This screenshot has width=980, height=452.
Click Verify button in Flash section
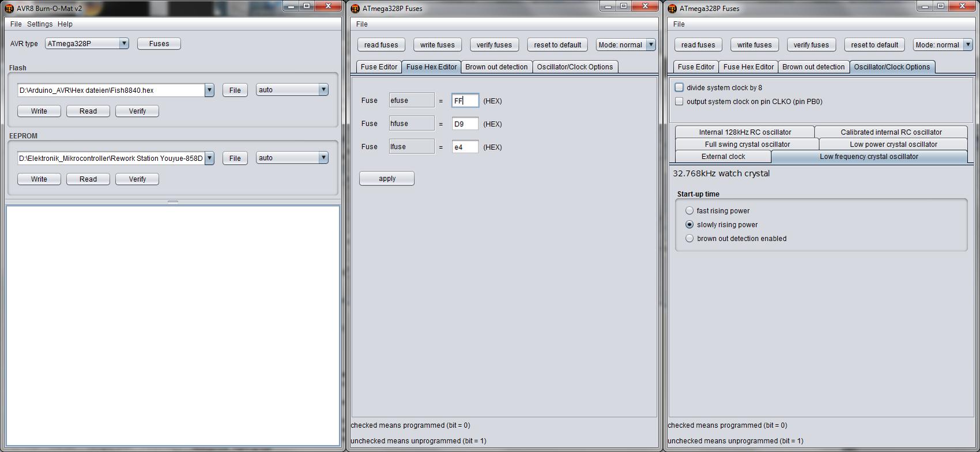pyautogui.click(x=137, y=111)
